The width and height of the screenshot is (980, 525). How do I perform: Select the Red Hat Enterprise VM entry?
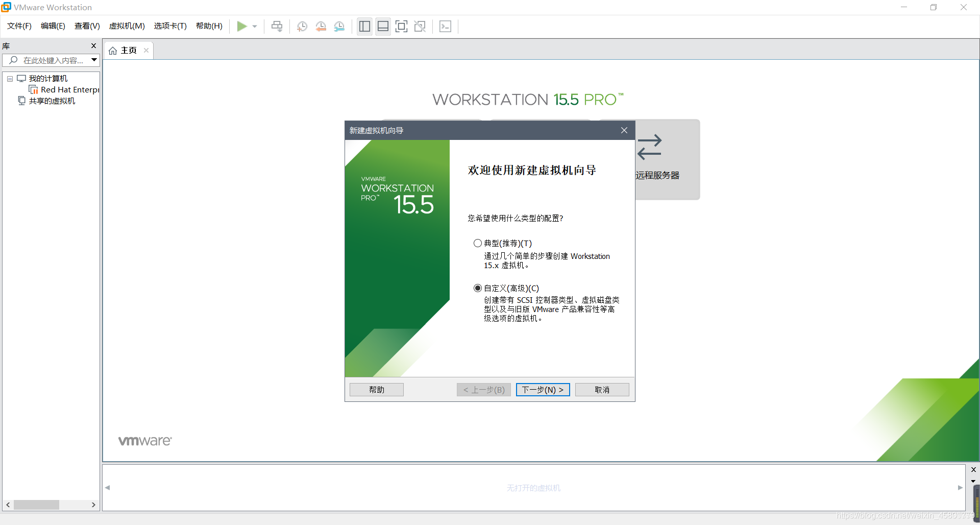tap(70, 90)
